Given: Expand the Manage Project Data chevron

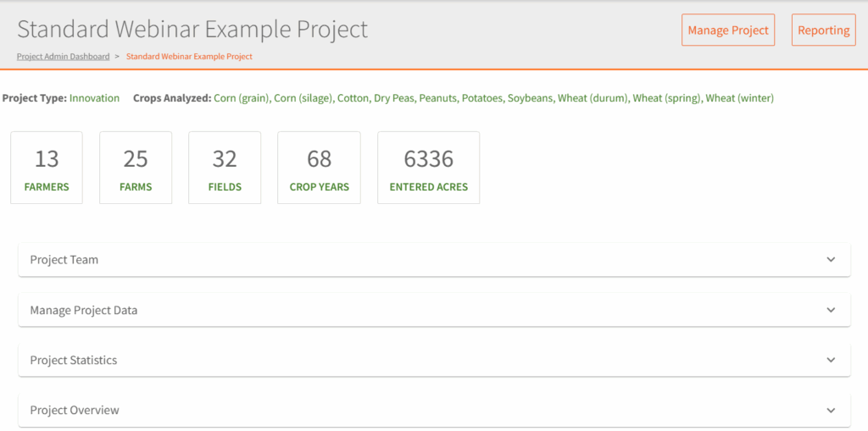Looking at the screenshot, I should [831, 310].
